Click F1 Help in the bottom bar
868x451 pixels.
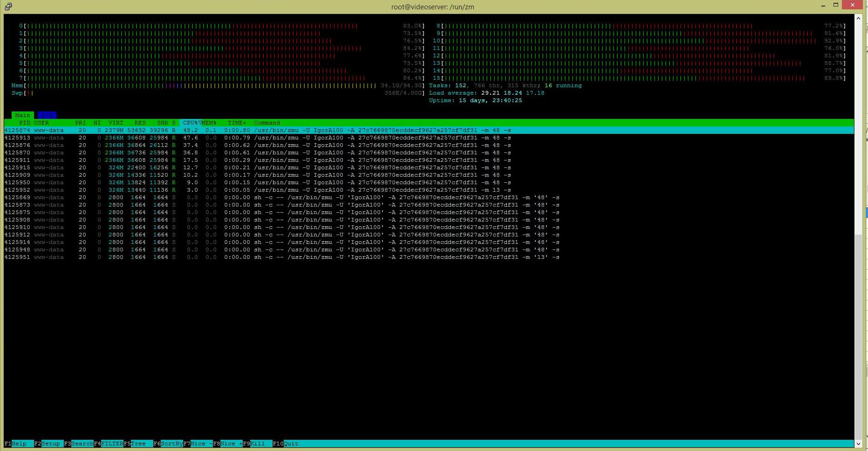pyautogui.click(x=19, y=444)
